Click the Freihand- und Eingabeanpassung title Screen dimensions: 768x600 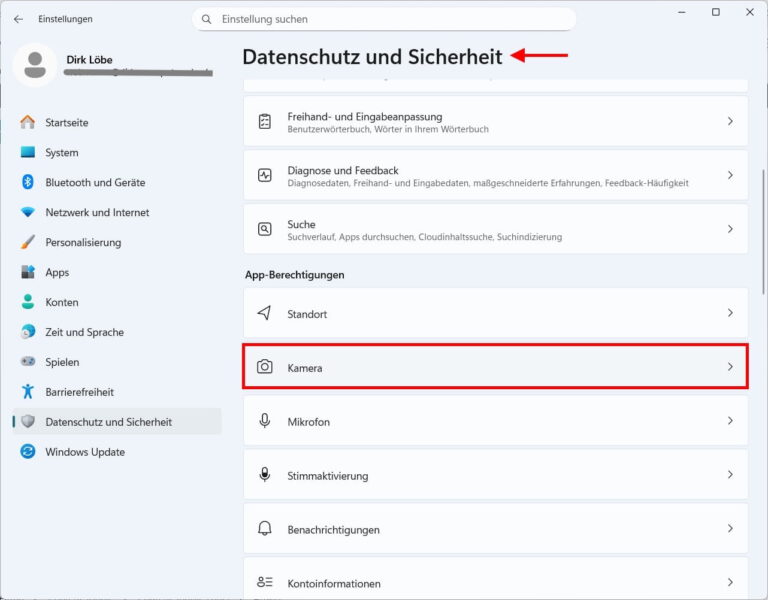364,117
